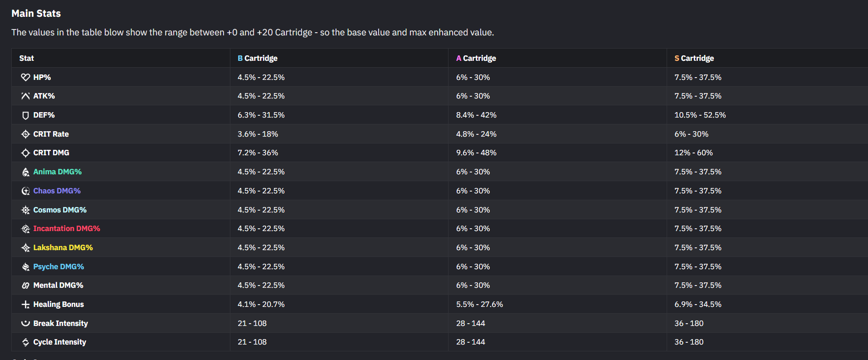
Task: Click the HP% heart icon
Action: [x=25, y=77]
